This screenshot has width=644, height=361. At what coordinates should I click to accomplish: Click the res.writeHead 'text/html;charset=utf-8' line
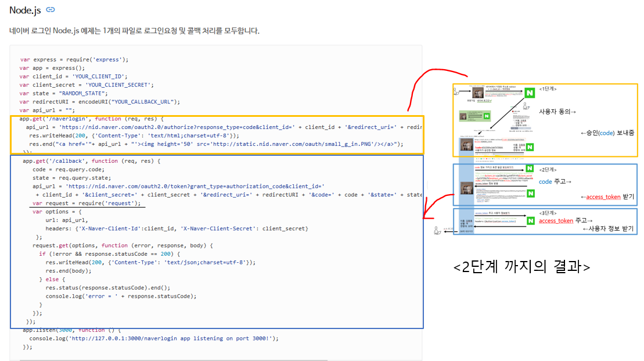[x=134, y=135]
